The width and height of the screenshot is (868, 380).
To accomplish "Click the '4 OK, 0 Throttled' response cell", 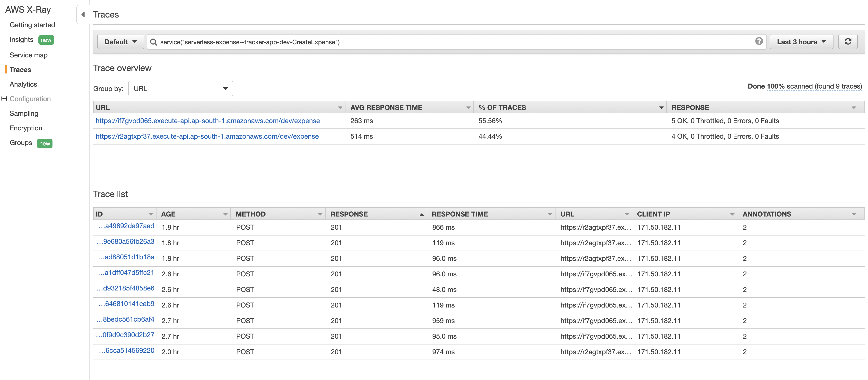I will pyautogui.click(x=725, y=136).
